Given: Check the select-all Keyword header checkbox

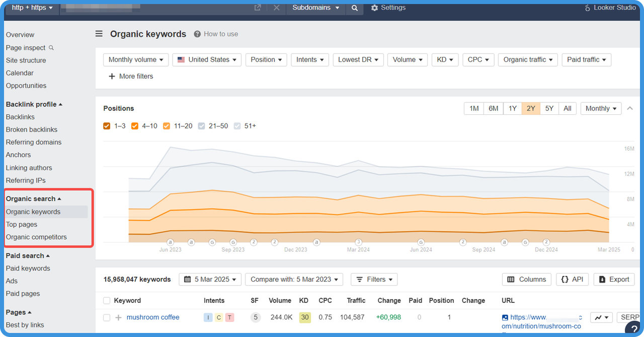Looking at the screenshot, I should point(107,301).
